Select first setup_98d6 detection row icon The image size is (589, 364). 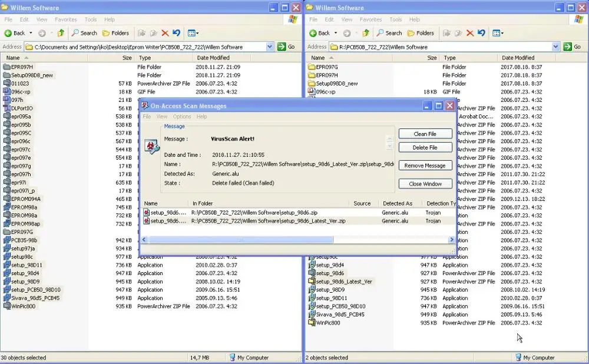(x=147, y=213)
